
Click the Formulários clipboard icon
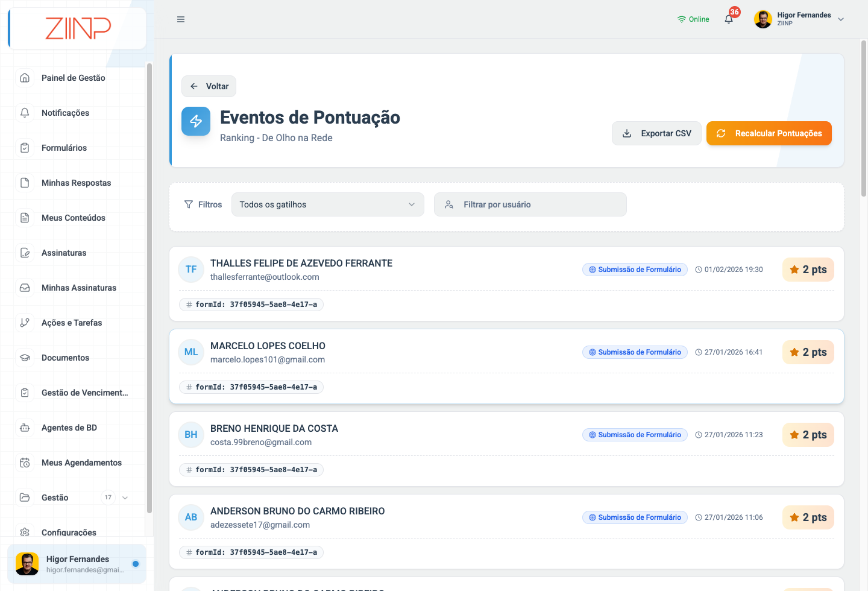[25, 148]
